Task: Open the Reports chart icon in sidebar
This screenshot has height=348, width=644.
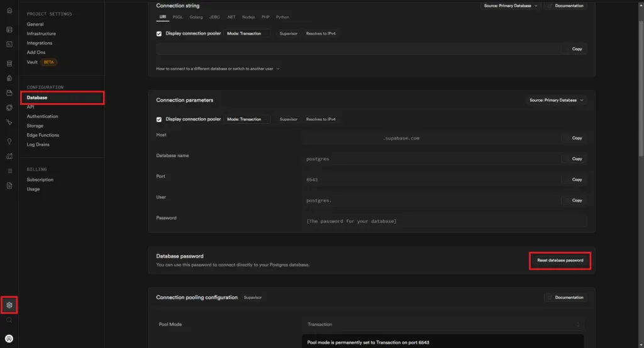Action: tap(9, 156)
